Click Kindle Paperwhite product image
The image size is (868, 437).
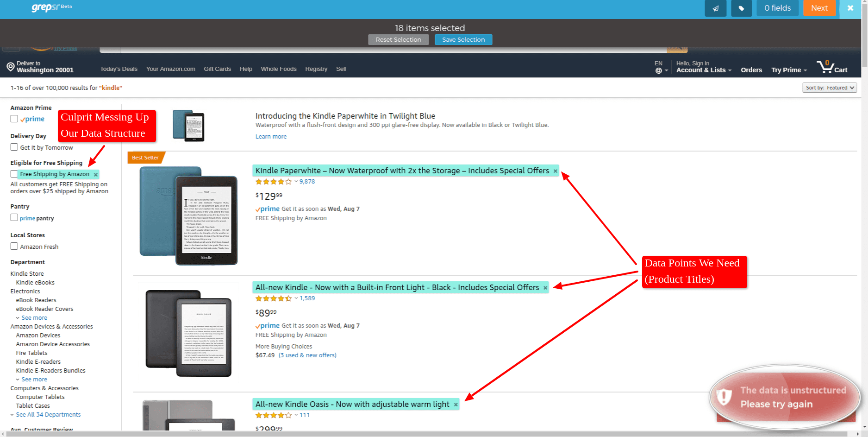click(x=189, y=215)
